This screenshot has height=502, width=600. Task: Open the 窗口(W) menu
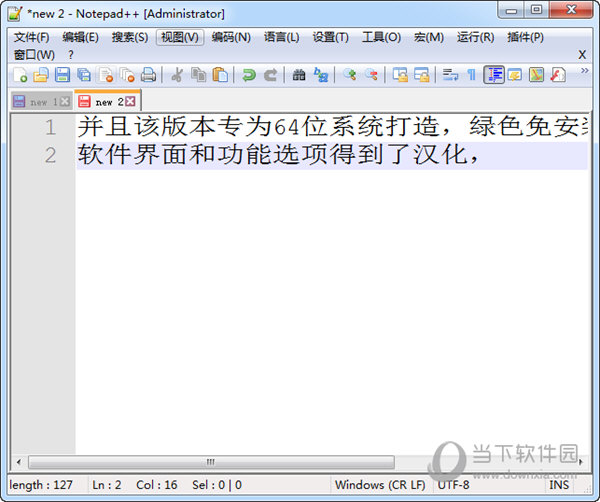tap(34, 55)
